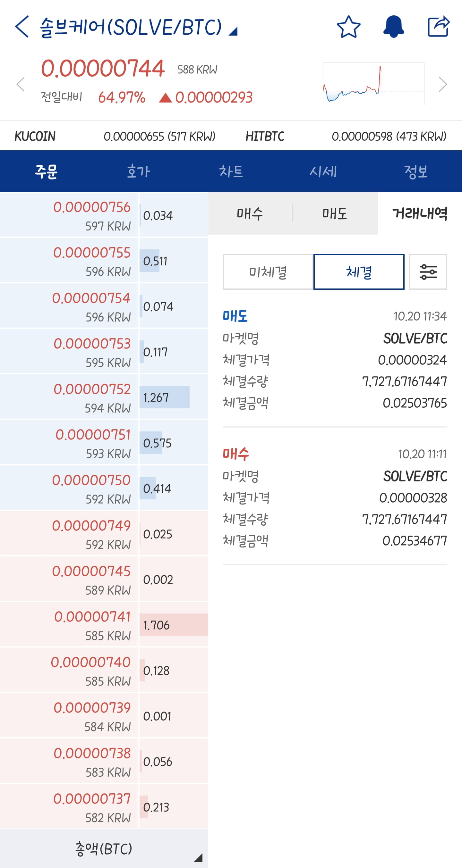The height and width of the screenshot is (868, 462).
Task: Add SOLVE/BTC to favorites with star icon
Action: click(348, 27)
